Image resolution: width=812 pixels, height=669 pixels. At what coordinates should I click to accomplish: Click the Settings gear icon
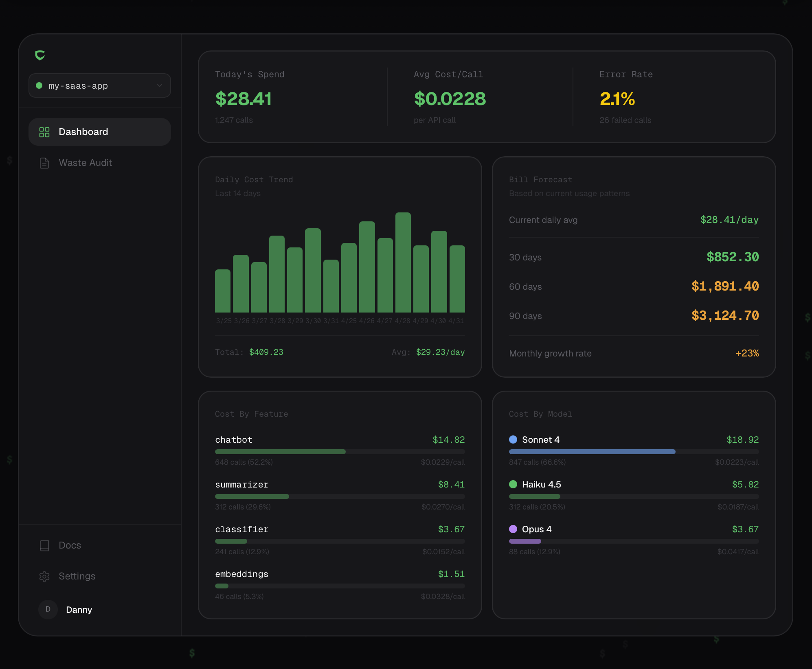pos(44,576)
